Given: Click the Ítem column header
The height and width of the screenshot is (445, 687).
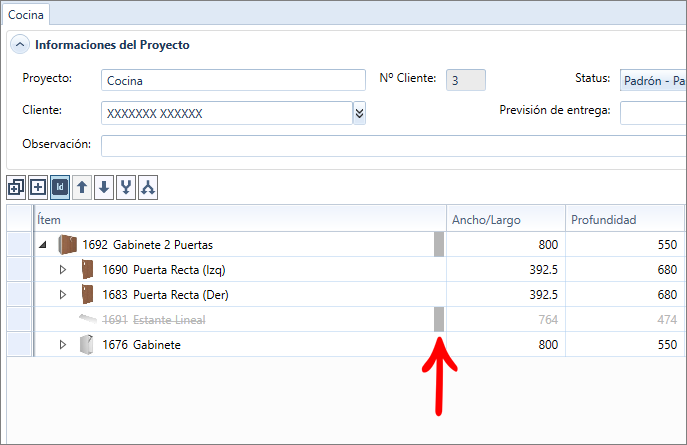Looking at the screenshot, I should [240, 219].
